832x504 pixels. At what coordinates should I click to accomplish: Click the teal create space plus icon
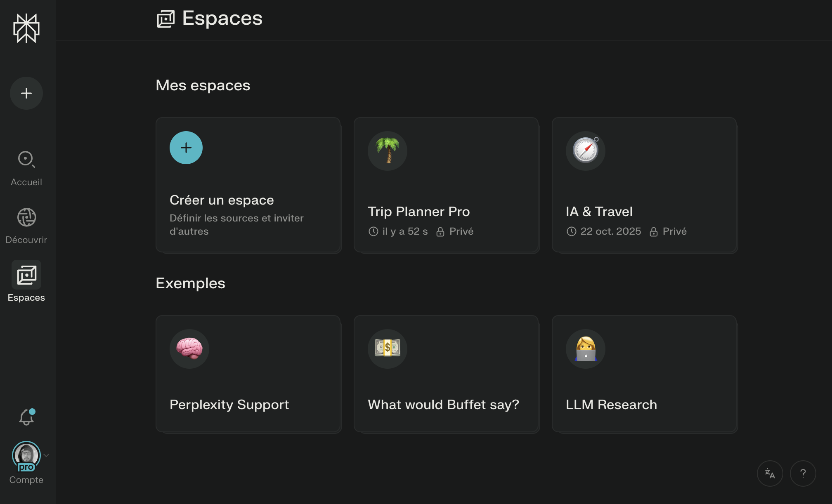click(x=186, y=148)
